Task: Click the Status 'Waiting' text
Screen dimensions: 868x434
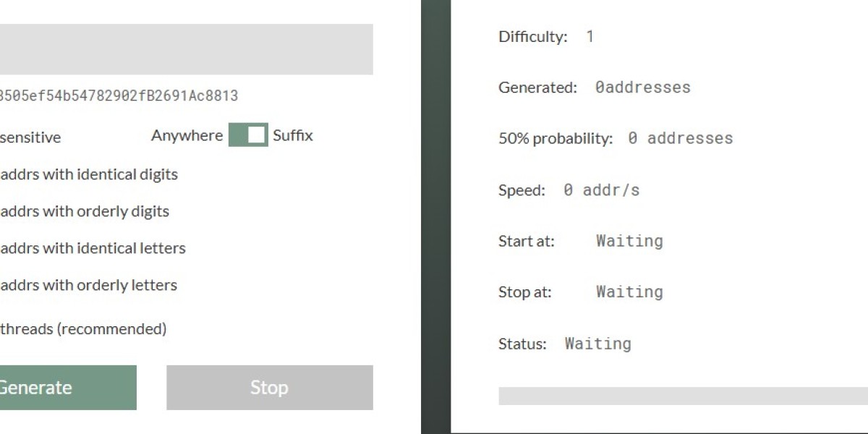Action: (x=597, y=344)
